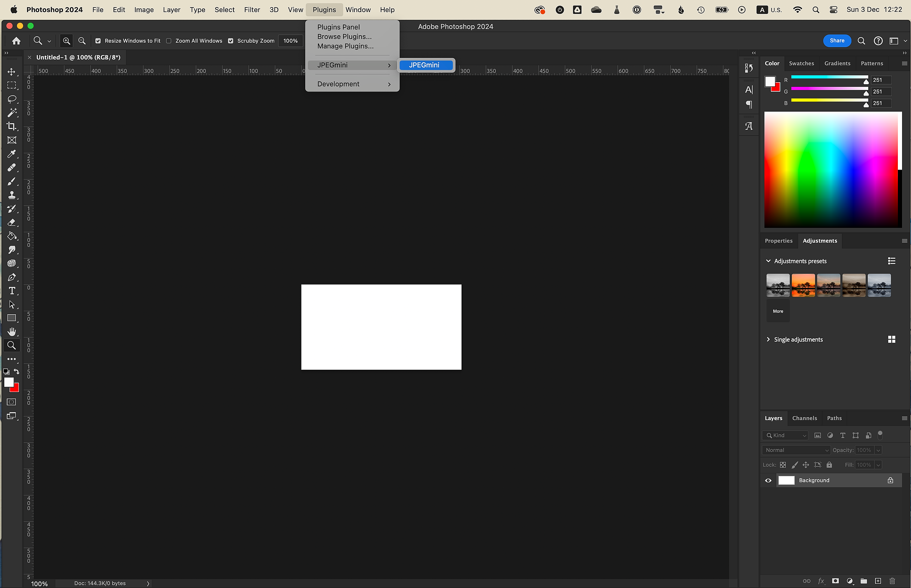Click the red R channel slider
Image resolution: width=911 pixels, height=588 pixels.
click(x=828, y=77)
